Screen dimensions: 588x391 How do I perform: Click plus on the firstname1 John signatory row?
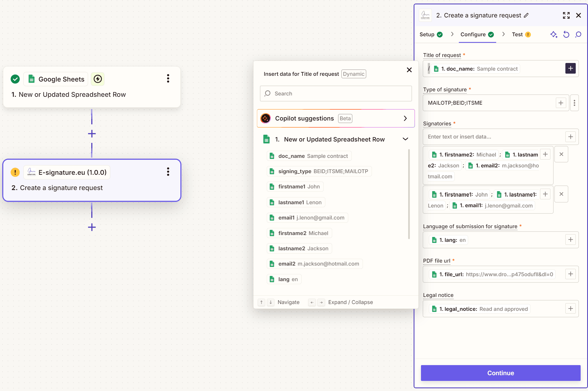pyautogui.click(x=545, y=194)
